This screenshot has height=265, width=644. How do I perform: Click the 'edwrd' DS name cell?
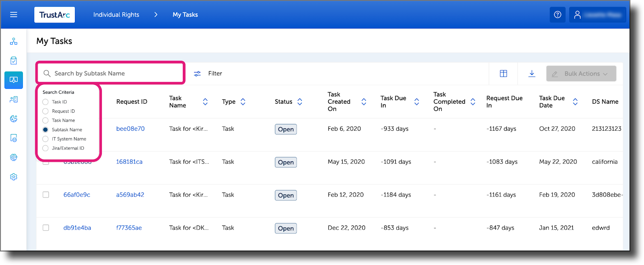[601, 228]
